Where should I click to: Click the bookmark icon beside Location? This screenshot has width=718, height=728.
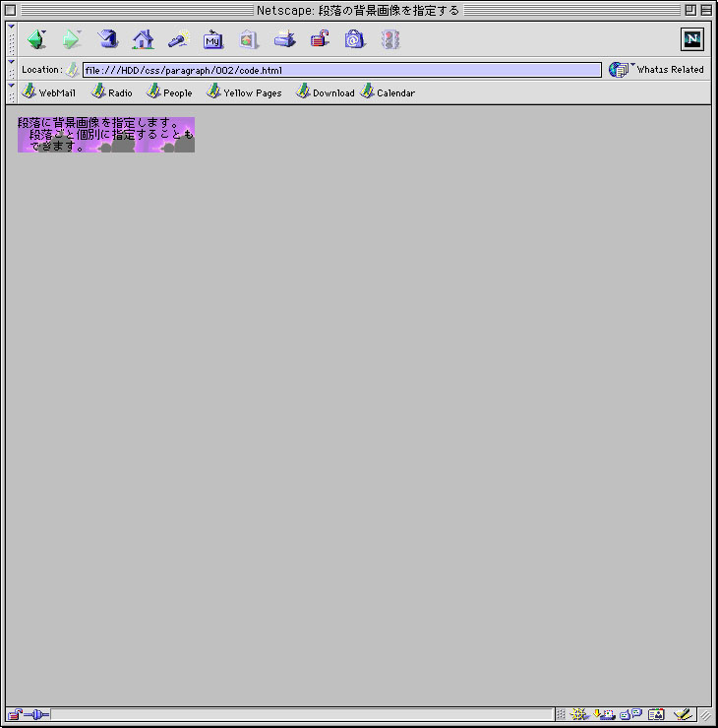pos(72,70)
